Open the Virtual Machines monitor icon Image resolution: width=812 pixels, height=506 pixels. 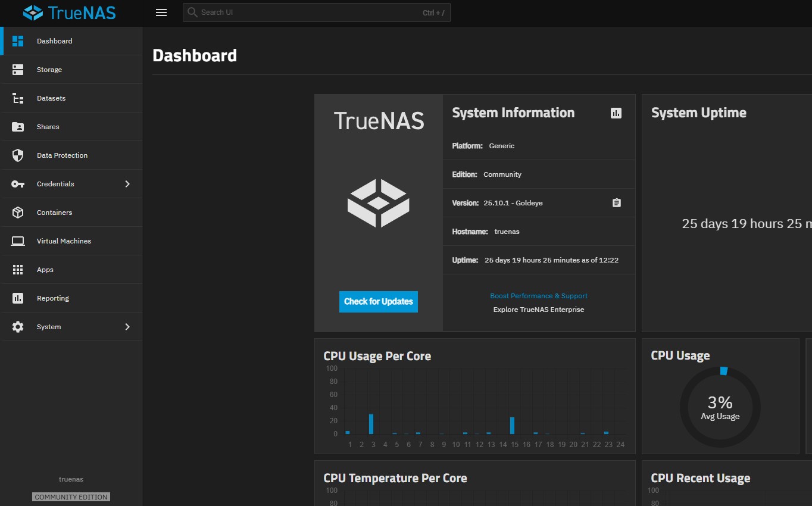17,240
